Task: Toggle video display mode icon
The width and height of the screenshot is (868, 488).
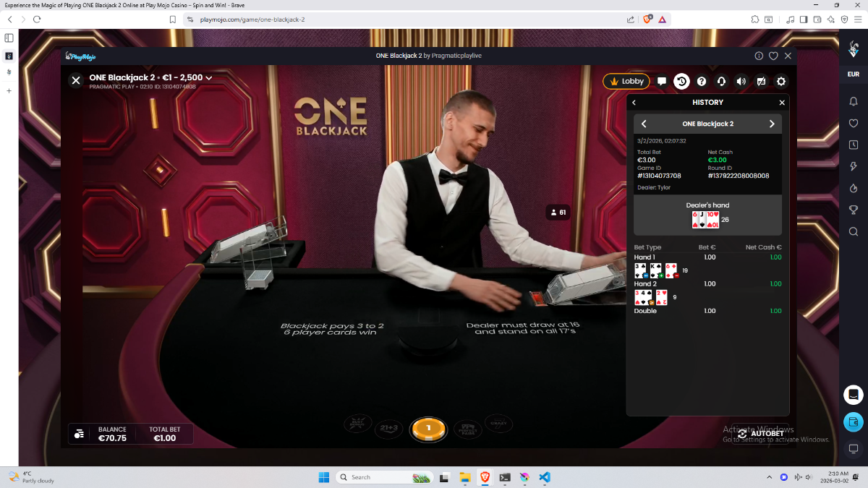Action: pos(761,82)
